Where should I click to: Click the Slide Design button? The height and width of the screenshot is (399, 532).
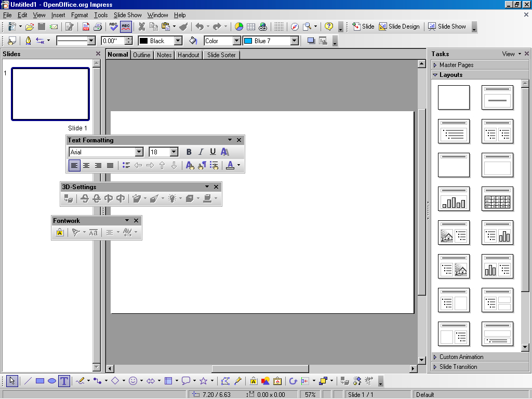(399, 26)
